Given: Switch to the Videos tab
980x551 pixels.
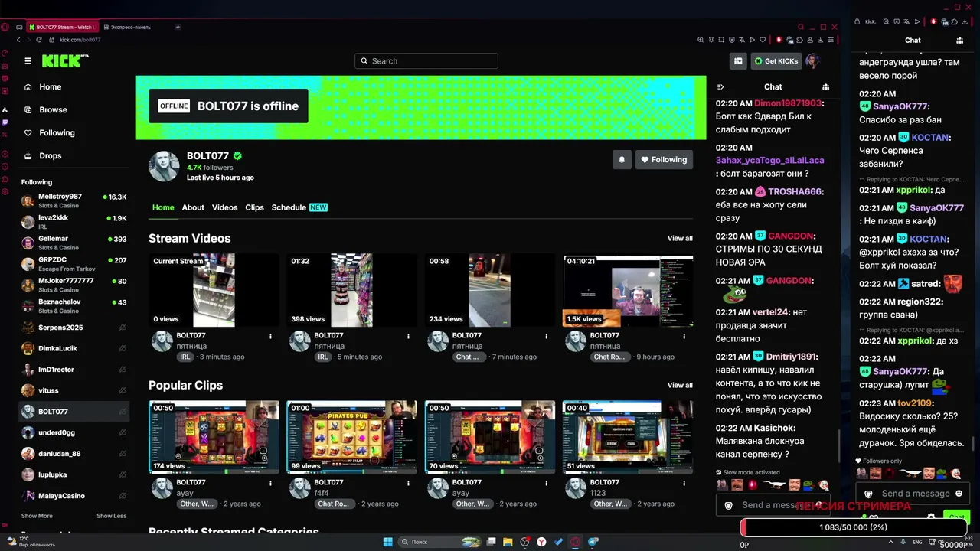Looking at the screenshot, I should tap(224, 207).
